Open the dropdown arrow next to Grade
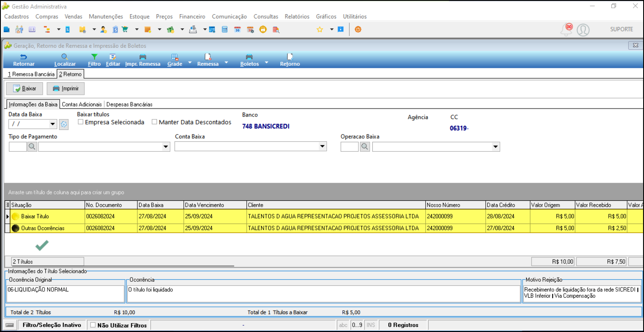The width and height of the screenshot is (644, 332). coord(190,63)
